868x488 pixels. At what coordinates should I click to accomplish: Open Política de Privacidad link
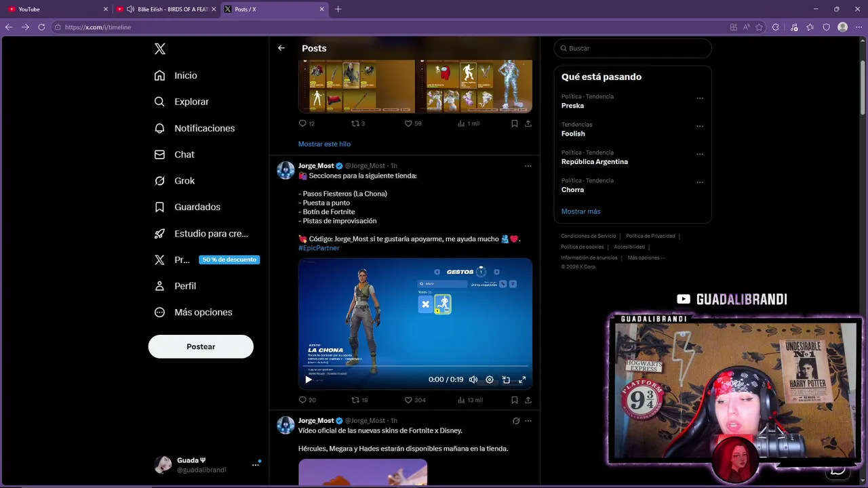coord(650,236)
